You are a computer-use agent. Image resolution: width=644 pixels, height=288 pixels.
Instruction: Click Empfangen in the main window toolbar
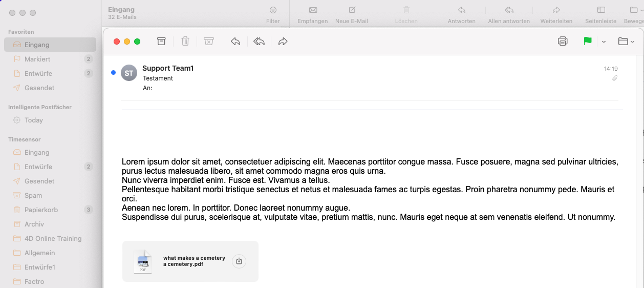[x=313, y=15]
